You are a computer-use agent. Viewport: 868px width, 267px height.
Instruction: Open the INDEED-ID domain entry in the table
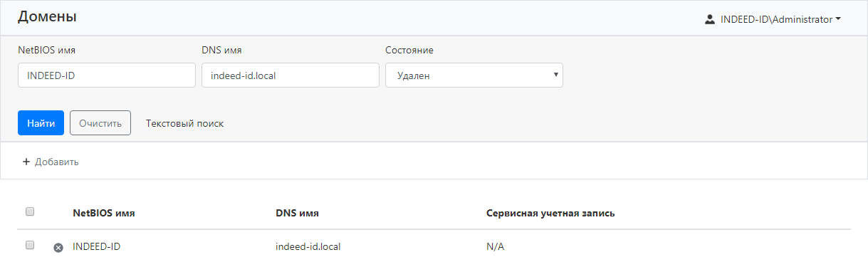97,246
